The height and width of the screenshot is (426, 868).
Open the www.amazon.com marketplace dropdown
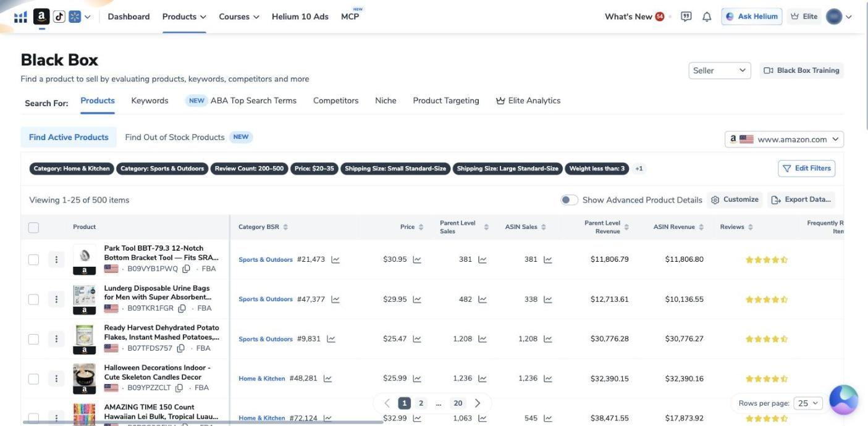tap(784, 139)
